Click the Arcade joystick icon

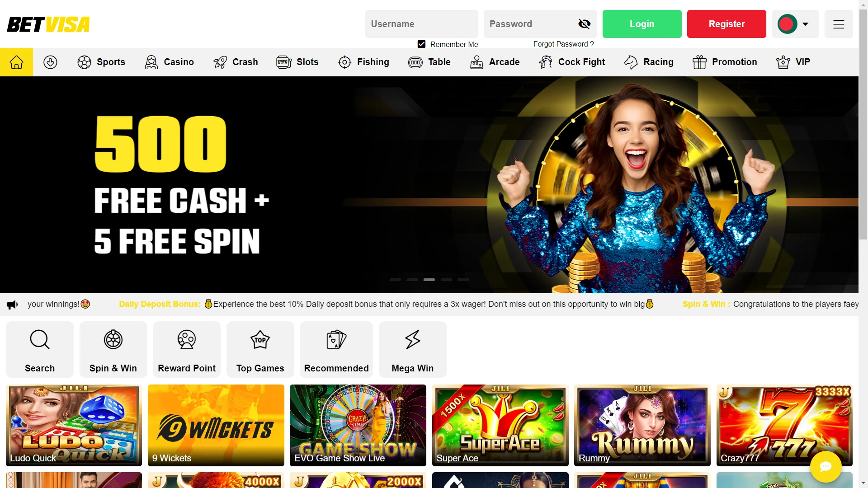pyautogui.click(x=476, y=62)
